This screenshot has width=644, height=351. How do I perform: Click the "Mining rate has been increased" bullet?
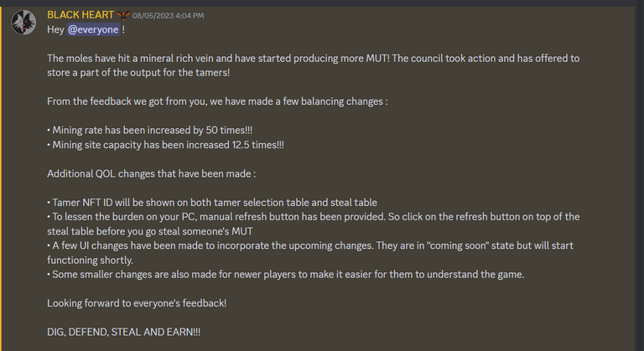[x=149, y=130]
